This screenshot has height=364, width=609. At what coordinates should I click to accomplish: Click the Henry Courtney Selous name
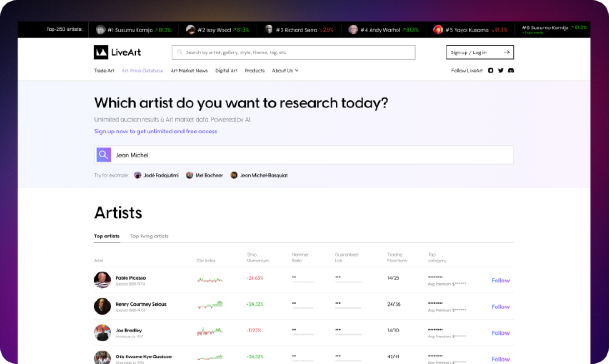[141, 304]
